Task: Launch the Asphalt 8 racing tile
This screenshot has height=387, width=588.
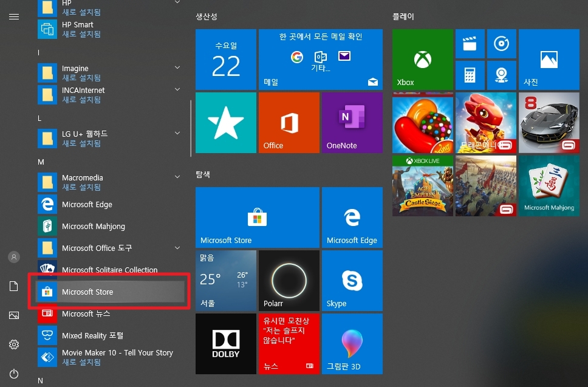Action: (x=549, y=123)
